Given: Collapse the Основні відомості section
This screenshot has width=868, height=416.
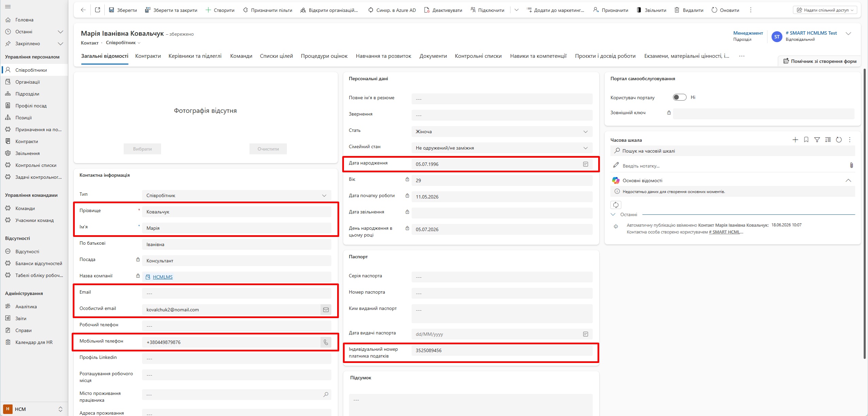Looking at the screenshot, I should (x=848, y=180).
